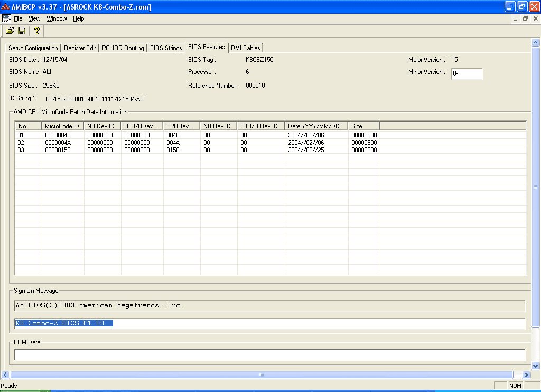The height and width of the screenshot is (392, 541).
Task: Click the Minor Version input field
Action: (467, 74)
